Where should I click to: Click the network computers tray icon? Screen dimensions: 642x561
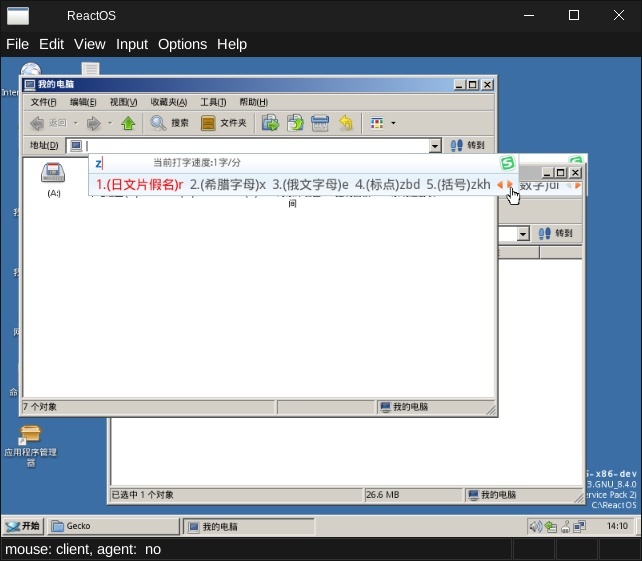pyautogui.click(x=580, y=526)
